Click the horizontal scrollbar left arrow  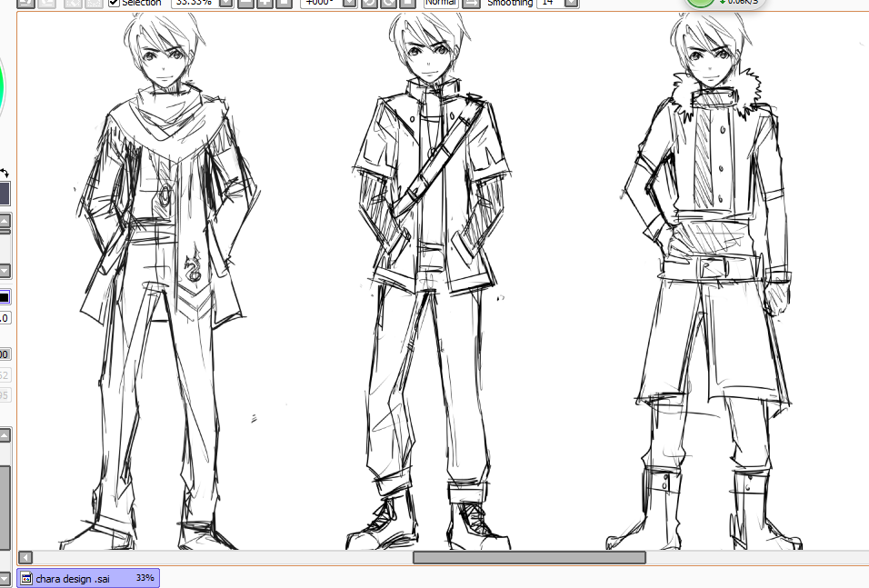tap(25, 557)
